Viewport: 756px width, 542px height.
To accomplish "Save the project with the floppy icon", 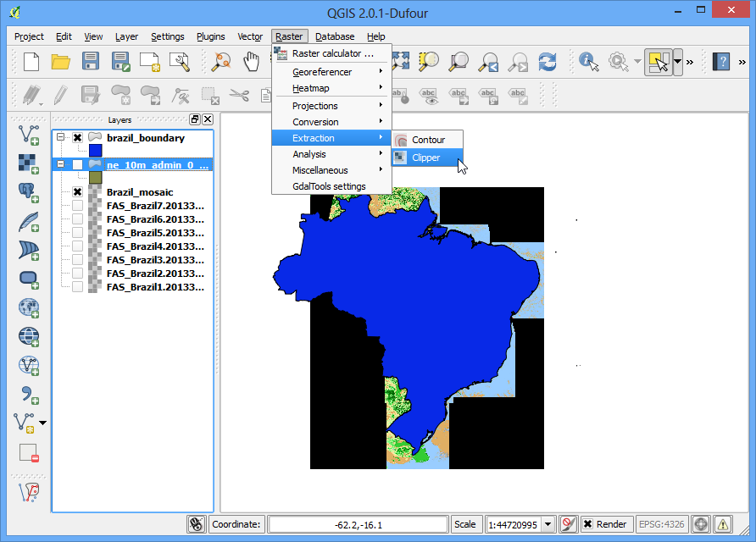I will click(91, 62).
